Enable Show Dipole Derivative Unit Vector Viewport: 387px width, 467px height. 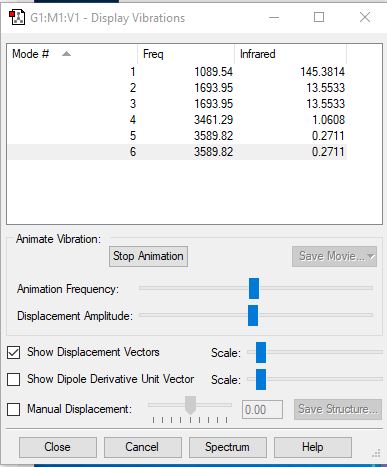click(x=13, y=379)
